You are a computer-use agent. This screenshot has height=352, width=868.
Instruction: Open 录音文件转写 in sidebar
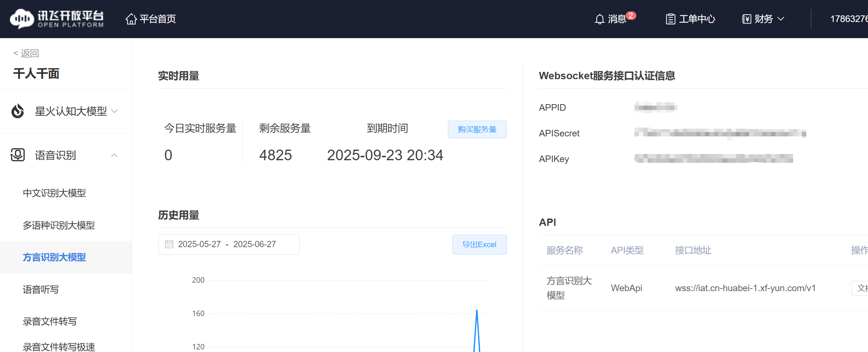(50, 322)
